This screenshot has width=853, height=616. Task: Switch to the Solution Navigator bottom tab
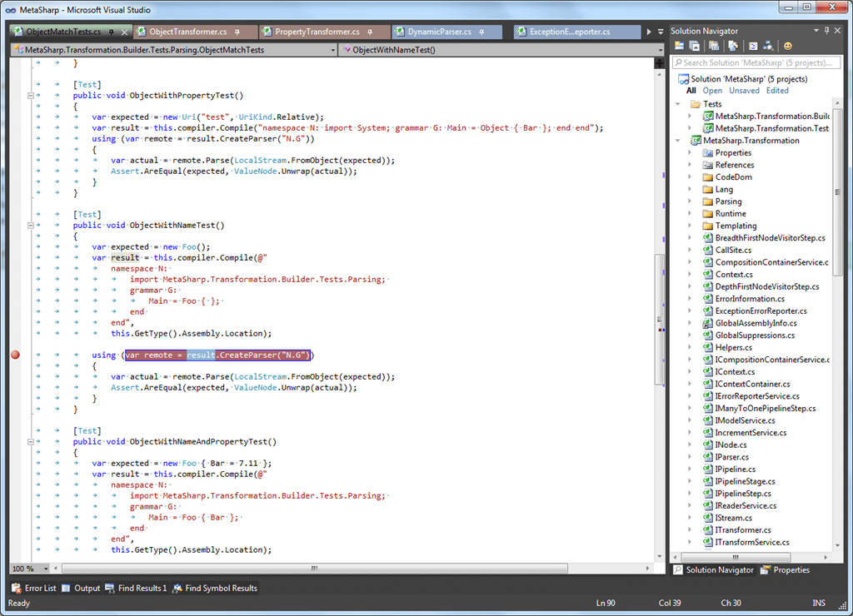click(714, 569)
